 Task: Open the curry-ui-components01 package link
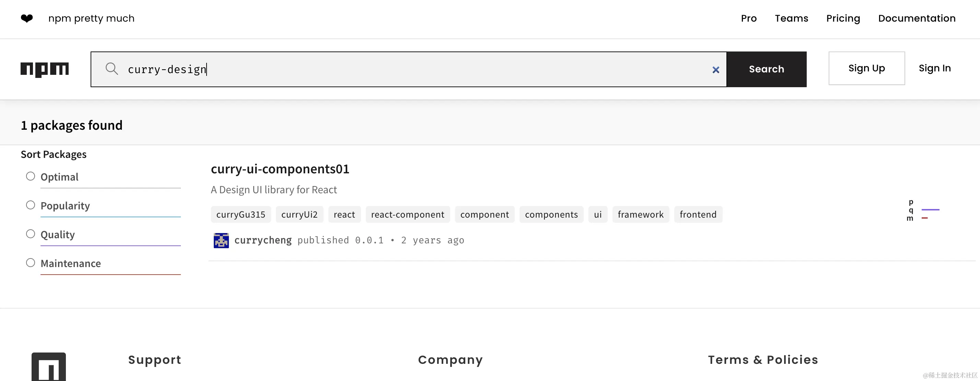[x=280, y=169]
